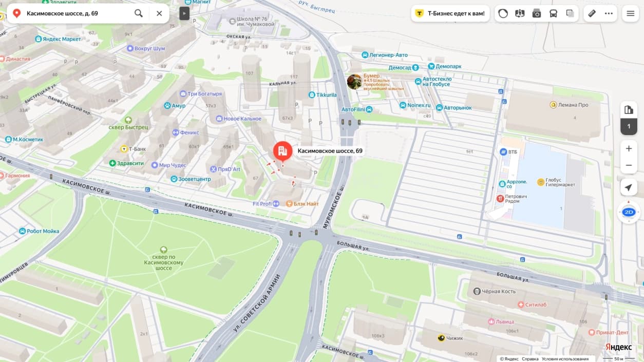
Task: Clear the search field with the X button
Action: point(159,13)
